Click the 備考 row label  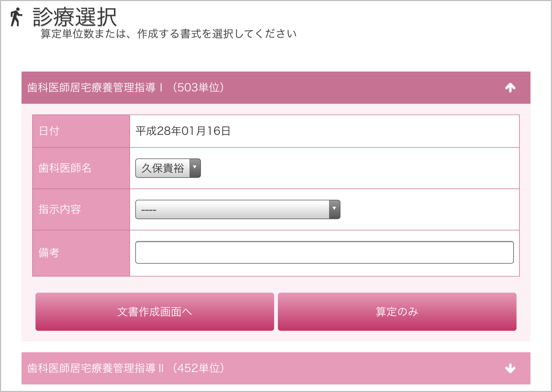(x=49, y=253)
